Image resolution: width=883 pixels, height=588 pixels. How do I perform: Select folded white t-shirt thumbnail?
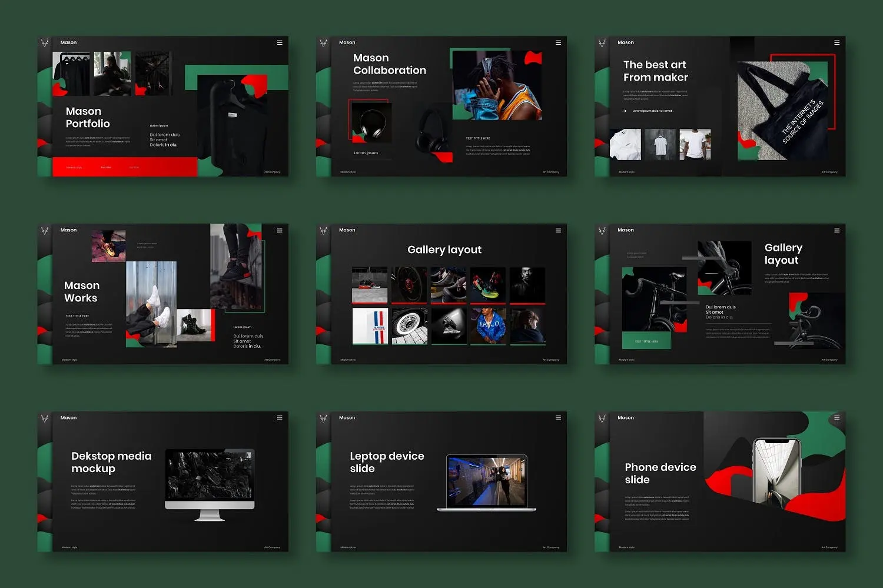click(625, 144)
